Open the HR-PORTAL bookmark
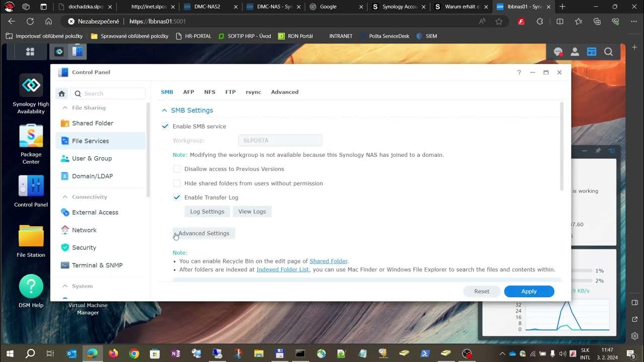 click(194, 36)
